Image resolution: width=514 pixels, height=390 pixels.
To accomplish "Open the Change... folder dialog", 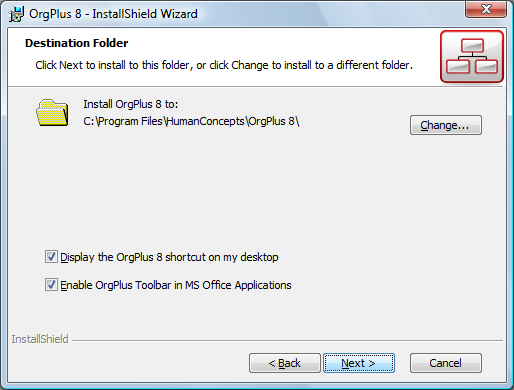I will (x=446, y=125).
